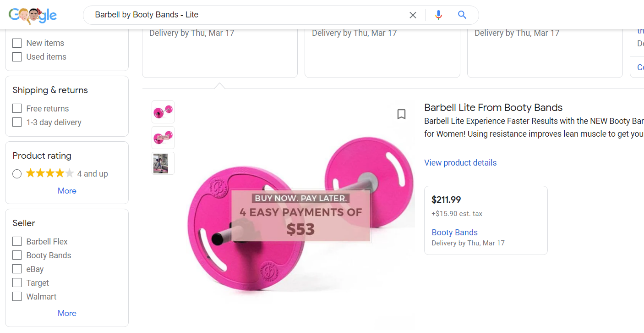This screenshot has height=333, width=644.
Task: Tick the Walmart seller checkbox
Action: pos(17,297)
